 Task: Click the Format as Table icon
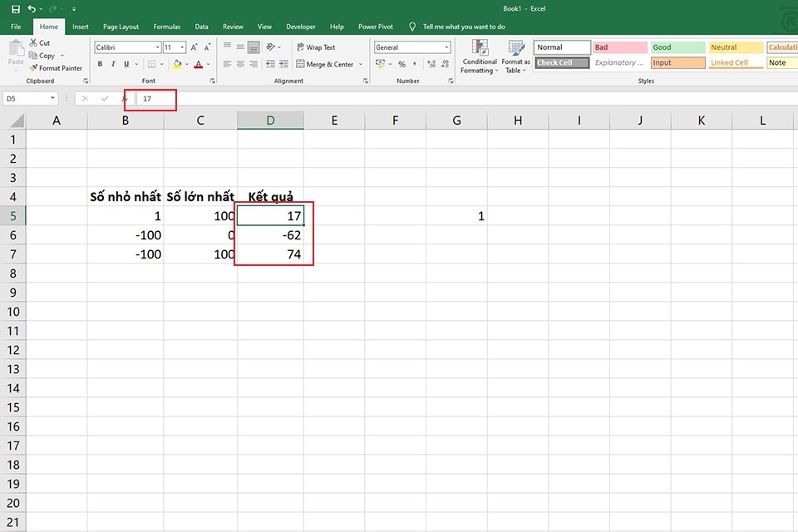pyautogui.click(x=515, y=57)
